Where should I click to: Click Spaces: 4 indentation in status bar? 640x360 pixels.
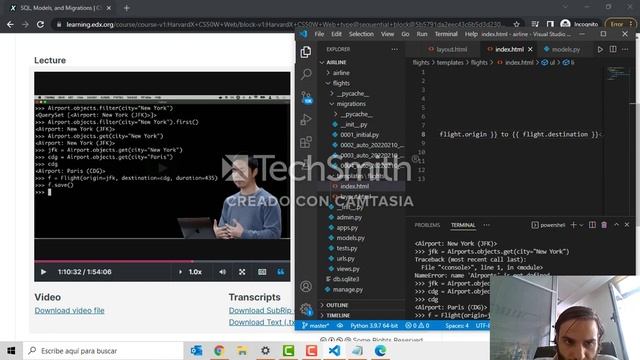(457, 326)
